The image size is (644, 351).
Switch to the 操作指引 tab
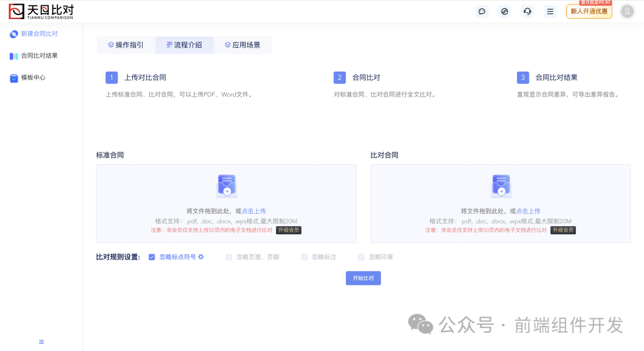click(126, 45)
